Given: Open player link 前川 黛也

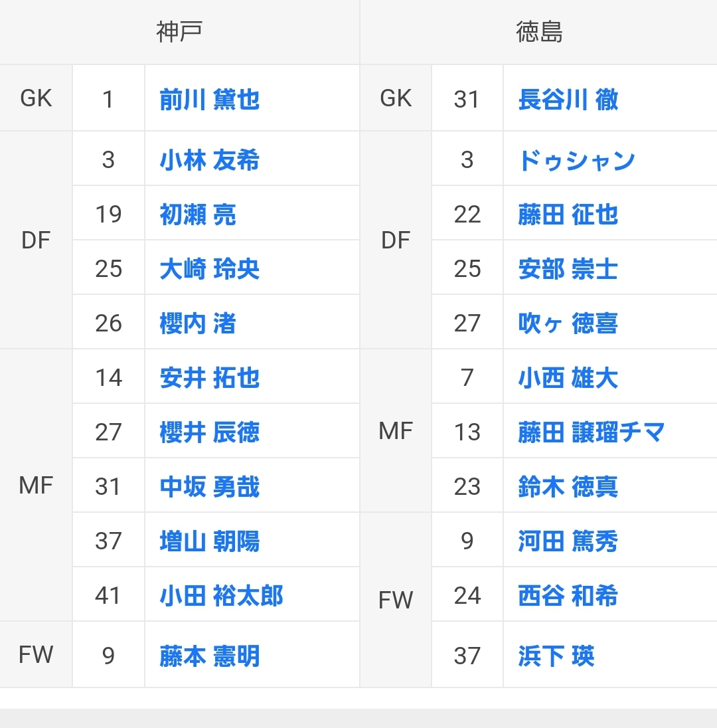Looking at the screenshot, I should click(x=209, y=100).
